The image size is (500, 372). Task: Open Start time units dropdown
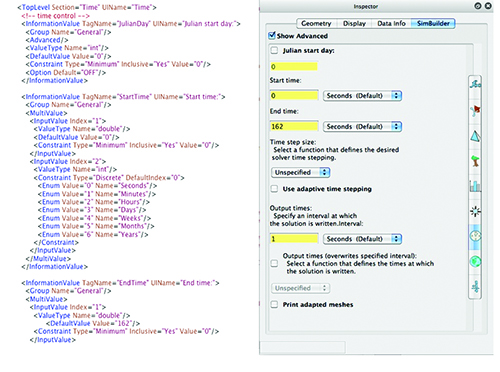click(x=362, y=96)
